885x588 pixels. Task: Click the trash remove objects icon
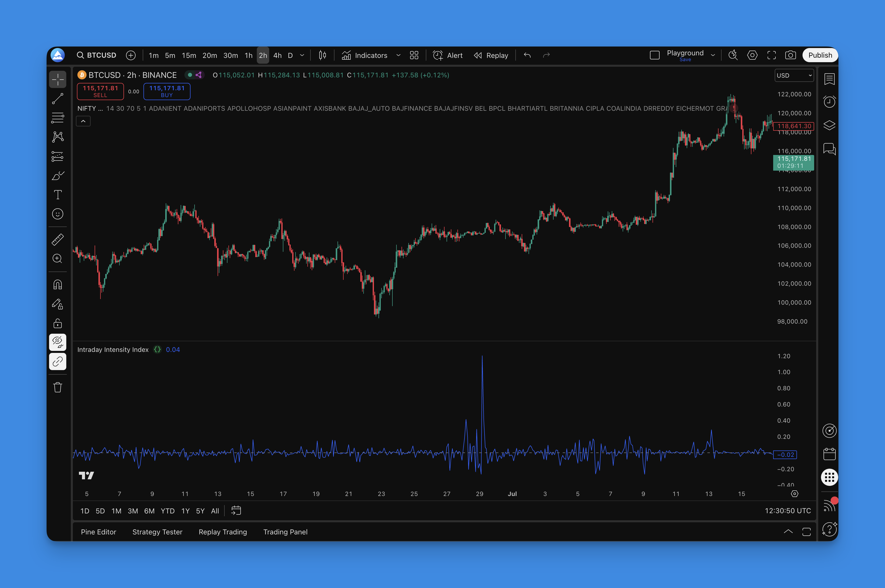pyautogui.click(x=57, y=387)
